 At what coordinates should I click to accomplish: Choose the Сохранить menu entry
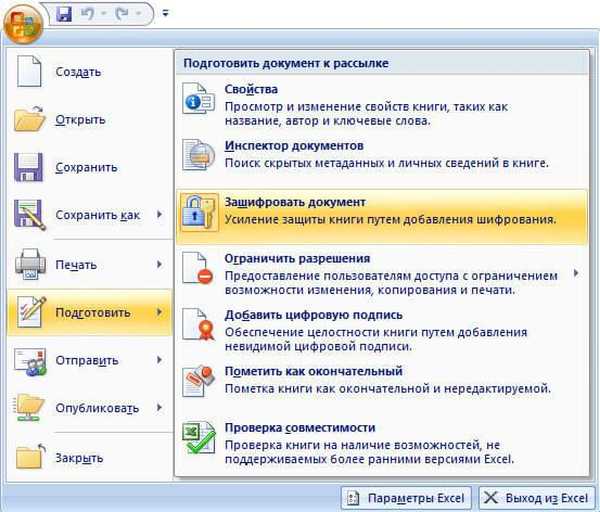coord(90,167)
